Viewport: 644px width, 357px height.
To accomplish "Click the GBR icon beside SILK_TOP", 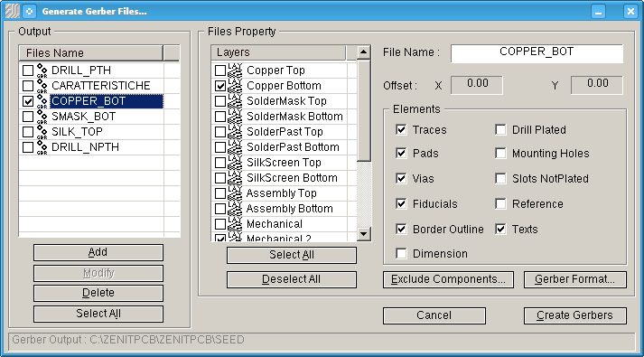I will click(42, 132).
